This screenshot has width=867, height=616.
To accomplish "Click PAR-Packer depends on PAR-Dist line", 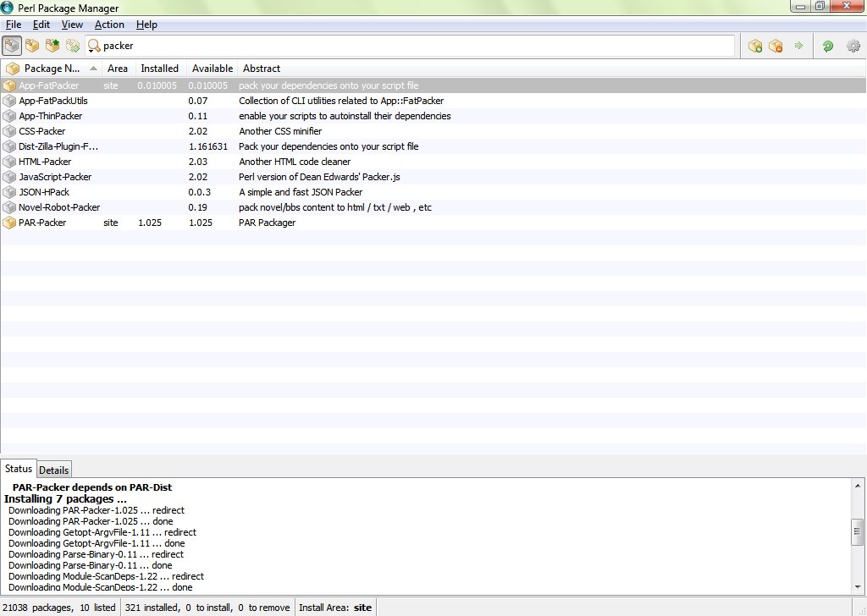I will (91, 487).
